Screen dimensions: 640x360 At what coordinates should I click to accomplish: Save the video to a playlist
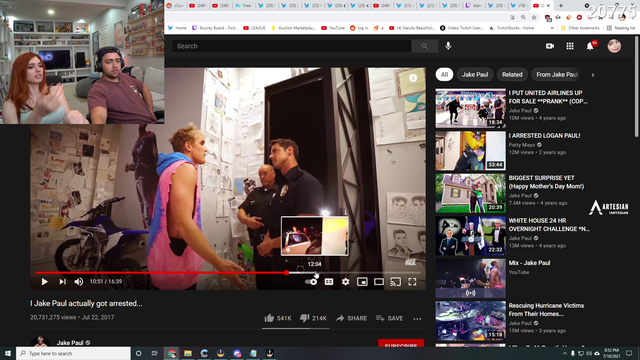pyautogui.click(x=389, y=318)
